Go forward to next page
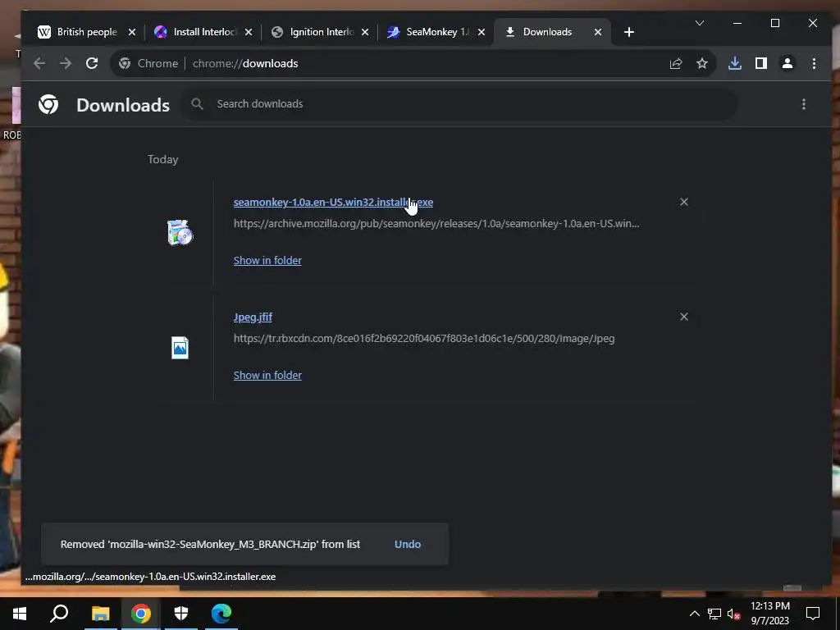This screenshot has height=630, width=840. point(66,63)
